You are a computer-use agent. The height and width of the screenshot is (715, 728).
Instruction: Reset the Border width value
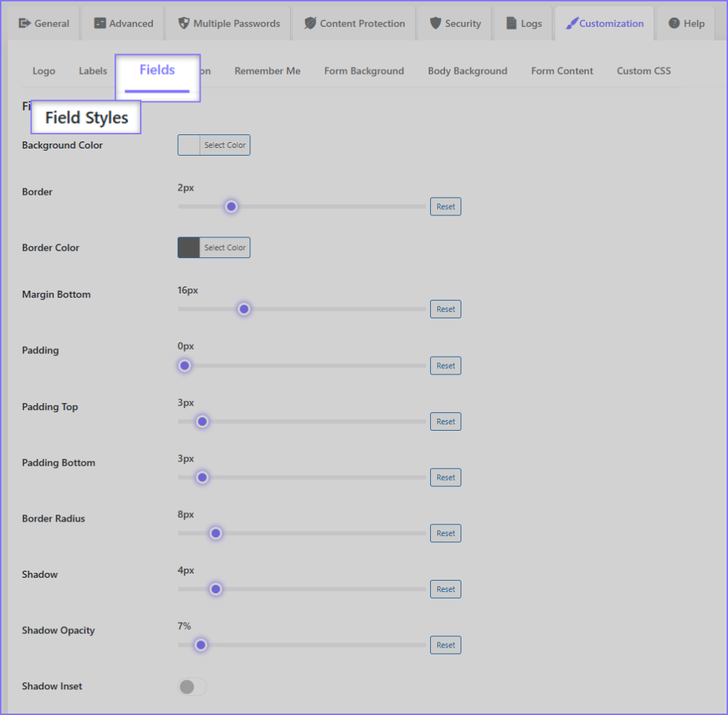446,207
